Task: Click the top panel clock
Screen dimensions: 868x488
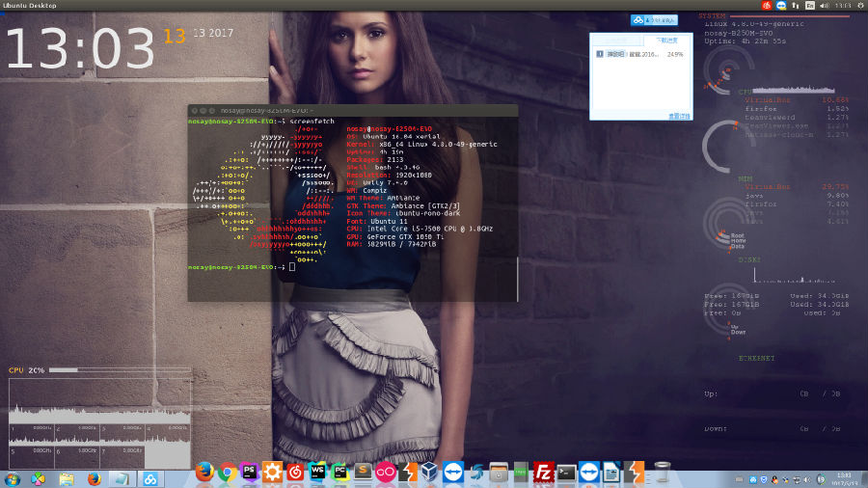Action: click(x=843, y=6)
